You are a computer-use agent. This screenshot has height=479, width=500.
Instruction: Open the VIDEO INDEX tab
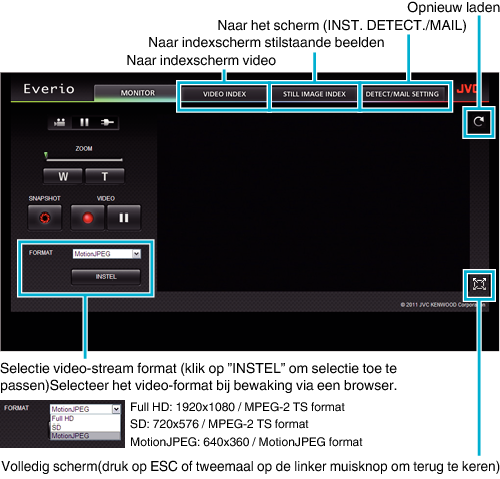[x=224, y=94]
